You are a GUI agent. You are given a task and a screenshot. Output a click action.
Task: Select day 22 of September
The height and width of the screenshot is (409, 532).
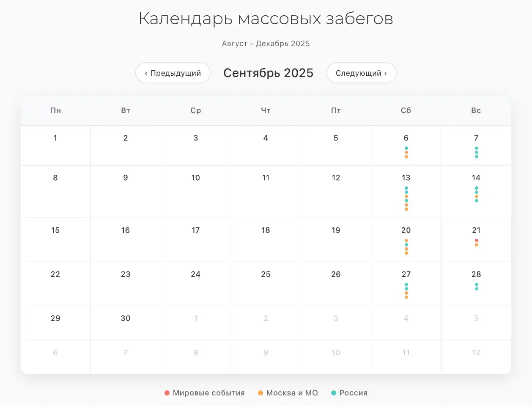55,284
